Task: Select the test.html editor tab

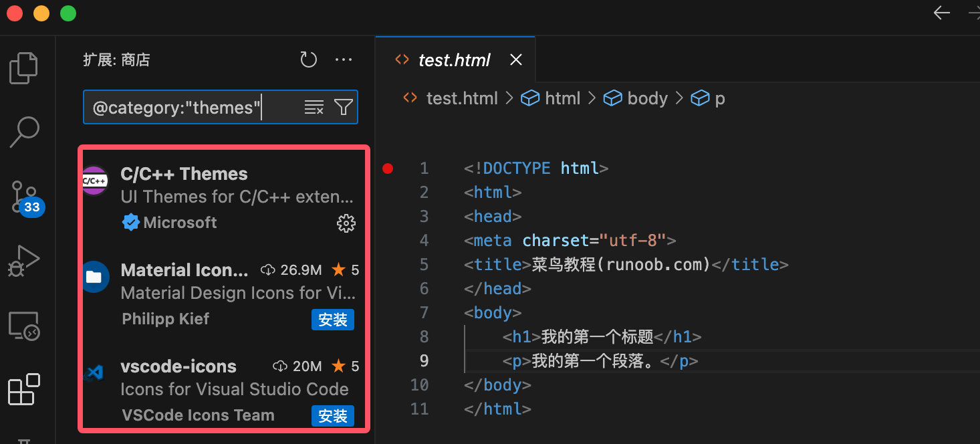Action: tap(455, 60)
